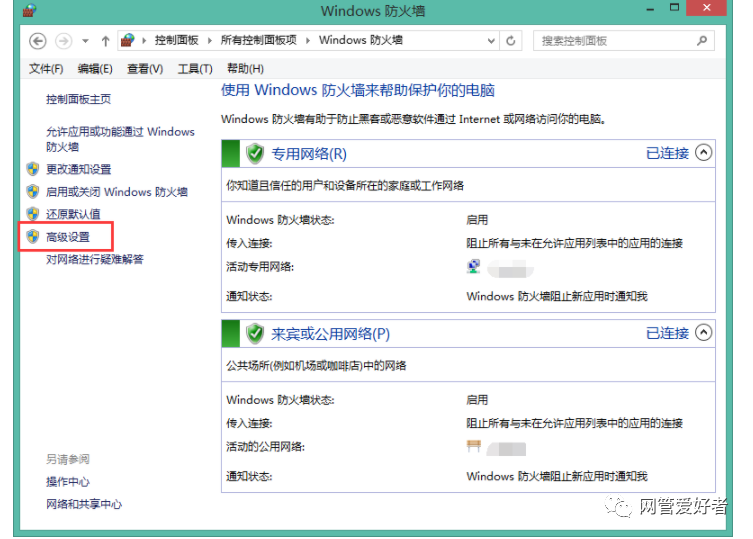Expand the chevron before 控制面板 breadcrumb

144,41
